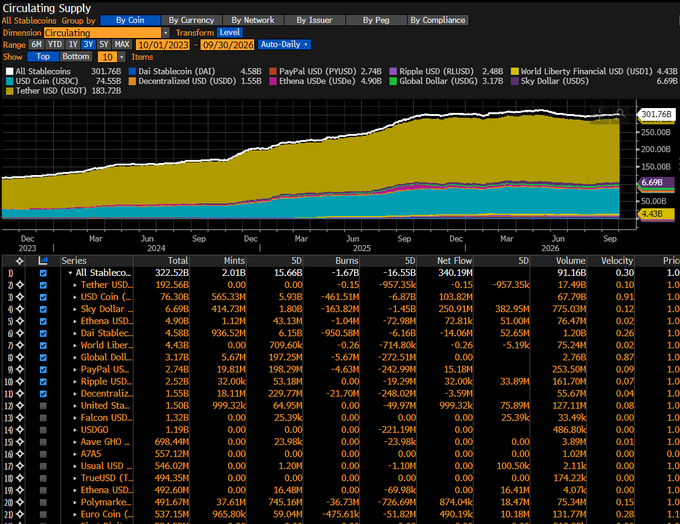
Task: Set range to YTD
Action: tap(55, 44)
